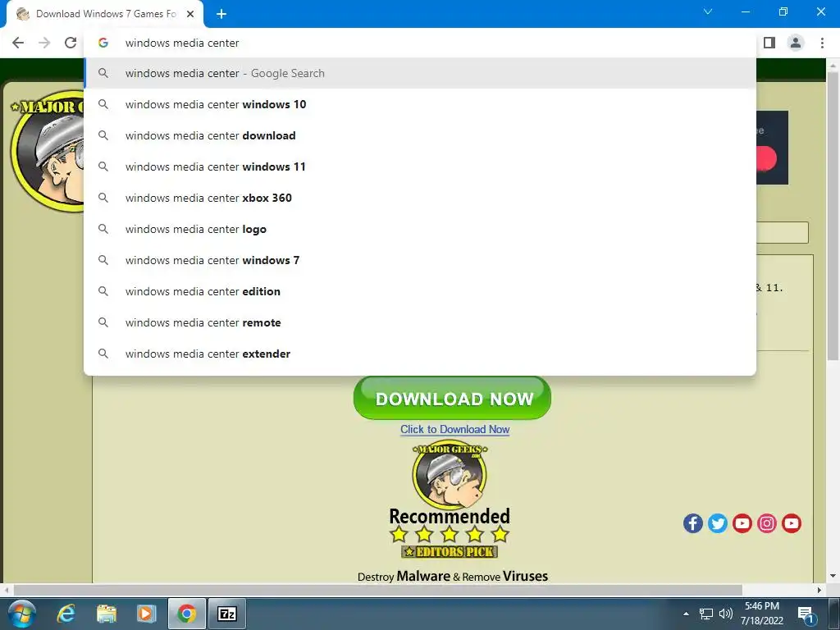
Task: Click the horizontal scrollbar right arrow
Action: pyautogui.click(x=819, y=590)
